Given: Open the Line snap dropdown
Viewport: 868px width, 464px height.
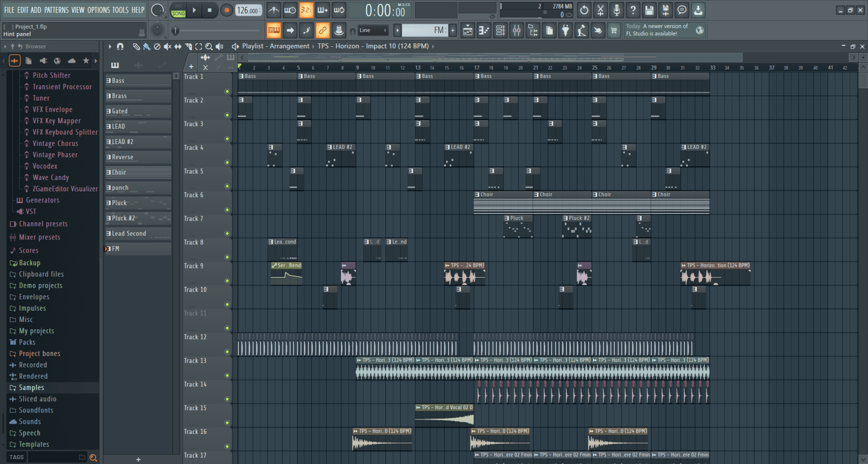Looking at the screenshot, I should 373,30.
